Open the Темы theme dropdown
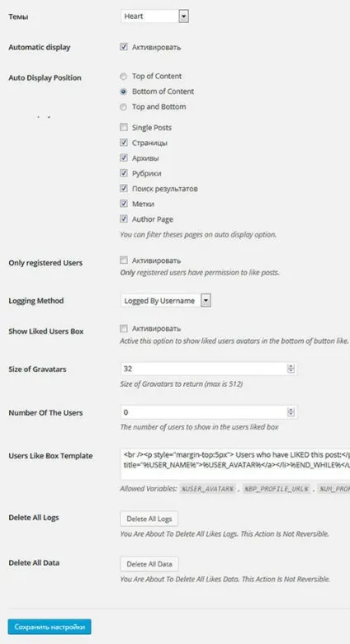The width and height of the screenshot is (350, 644). 154,16
